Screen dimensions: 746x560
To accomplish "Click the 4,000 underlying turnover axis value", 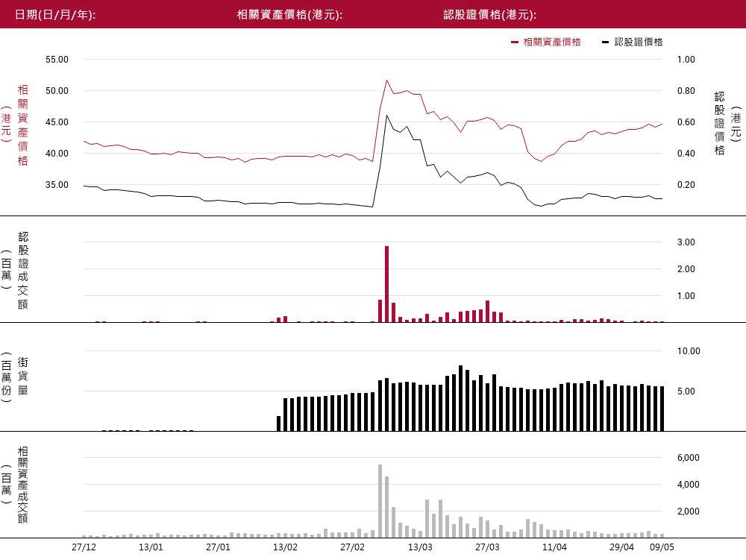I will coord(689,485).
